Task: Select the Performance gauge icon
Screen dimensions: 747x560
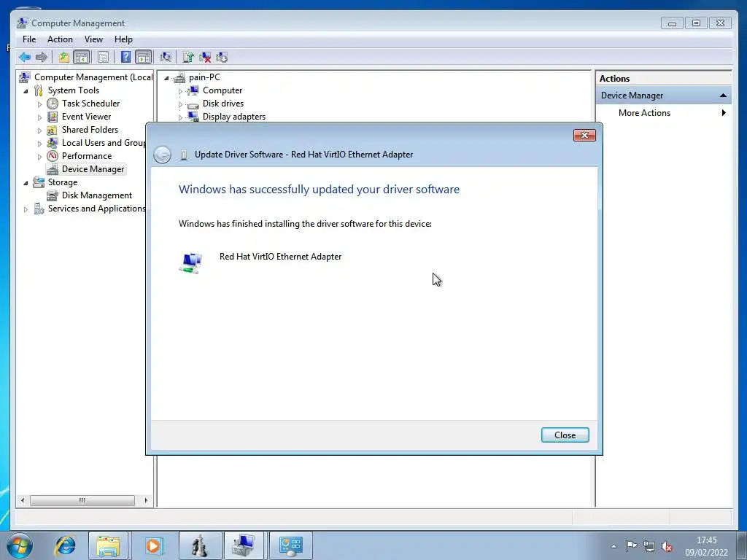Action: (x=53, y=156)
